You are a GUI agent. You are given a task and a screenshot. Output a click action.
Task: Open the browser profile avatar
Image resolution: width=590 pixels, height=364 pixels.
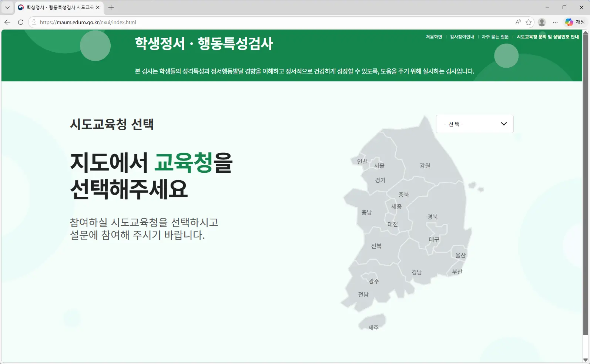542,22
